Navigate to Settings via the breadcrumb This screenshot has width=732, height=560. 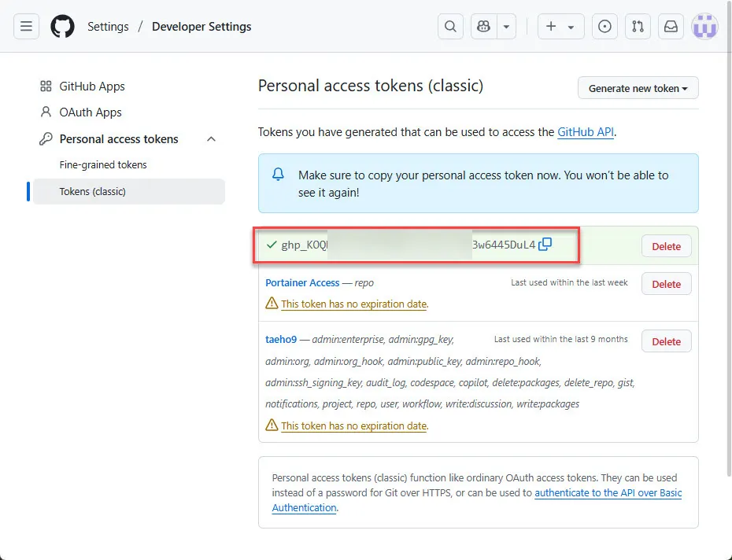coord(108,26)
